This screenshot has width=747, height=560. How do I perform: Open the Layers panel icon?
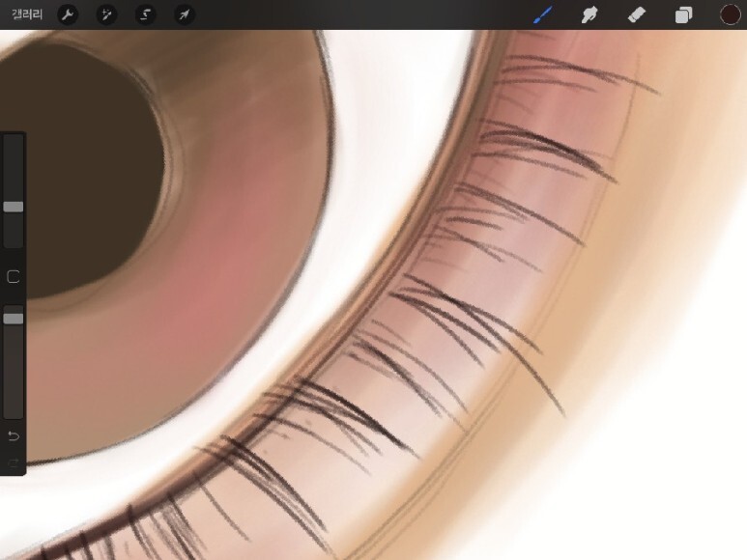click(x=683, y=14)
